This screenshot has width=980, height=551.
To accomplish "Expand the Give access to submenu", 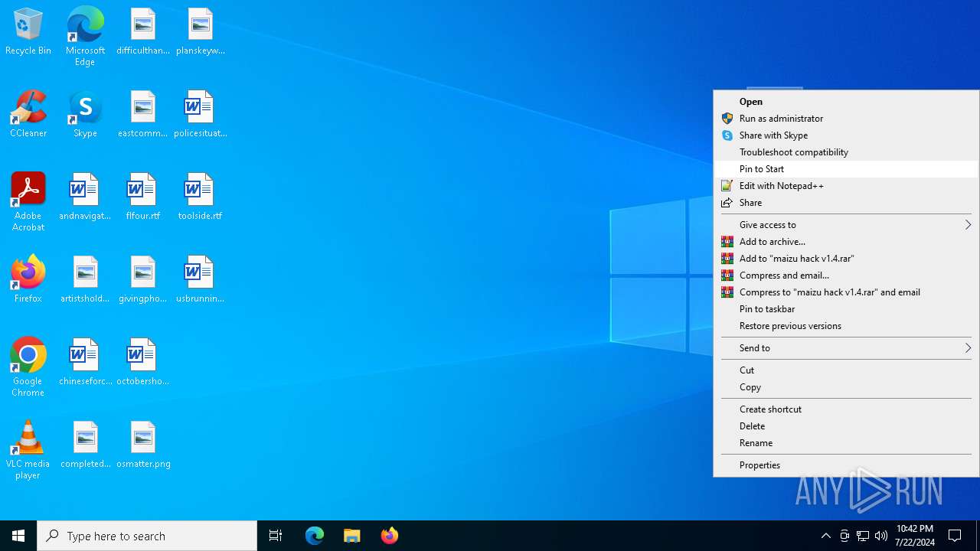I will [x=846, y=225].
